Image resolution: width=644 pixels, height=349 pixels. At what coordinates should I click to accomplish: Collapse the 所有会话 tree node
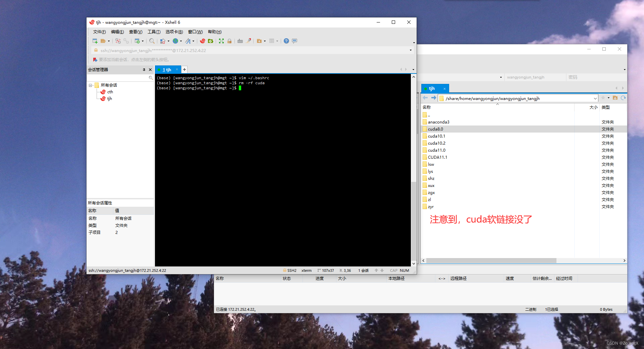click(x=90, y=85)
